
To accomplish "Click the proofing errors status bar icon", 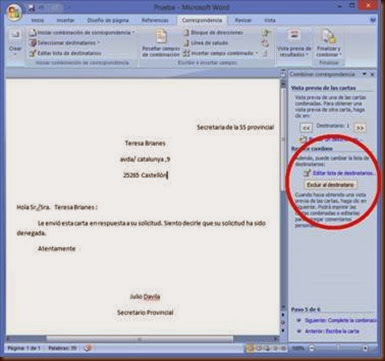I will 87,348.
